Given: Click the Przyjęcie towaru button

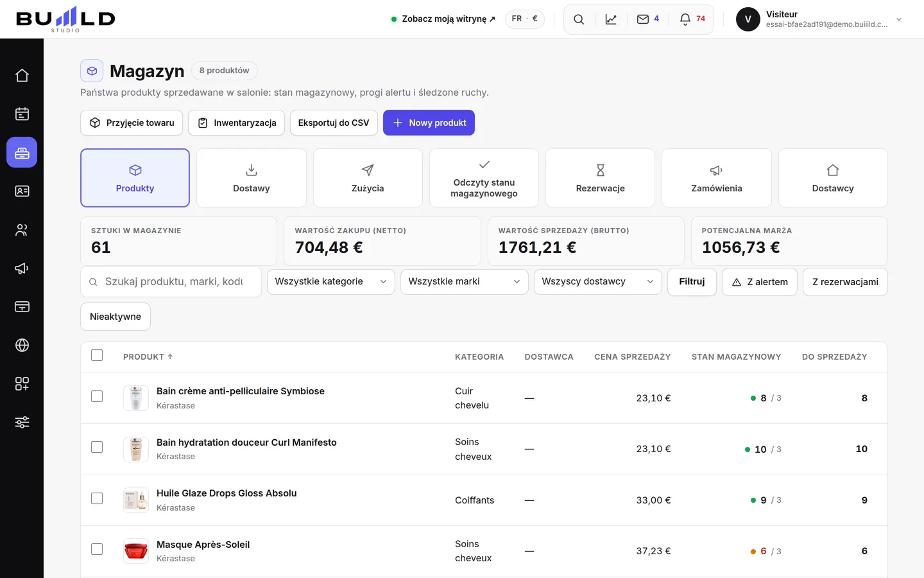Looking at the screenshot, I should [x=132, y=123].
